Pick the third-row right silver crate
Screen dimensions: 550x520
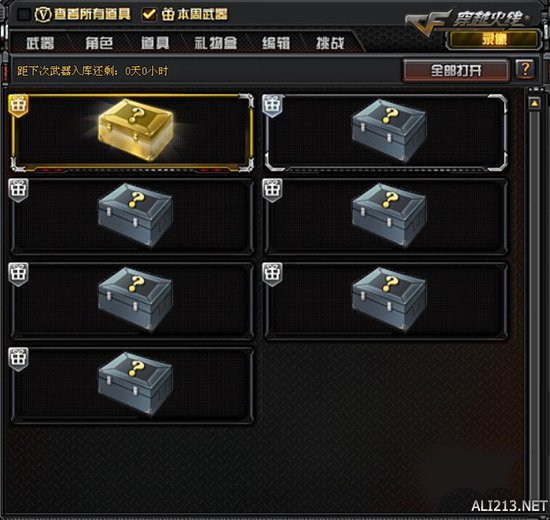389,299
